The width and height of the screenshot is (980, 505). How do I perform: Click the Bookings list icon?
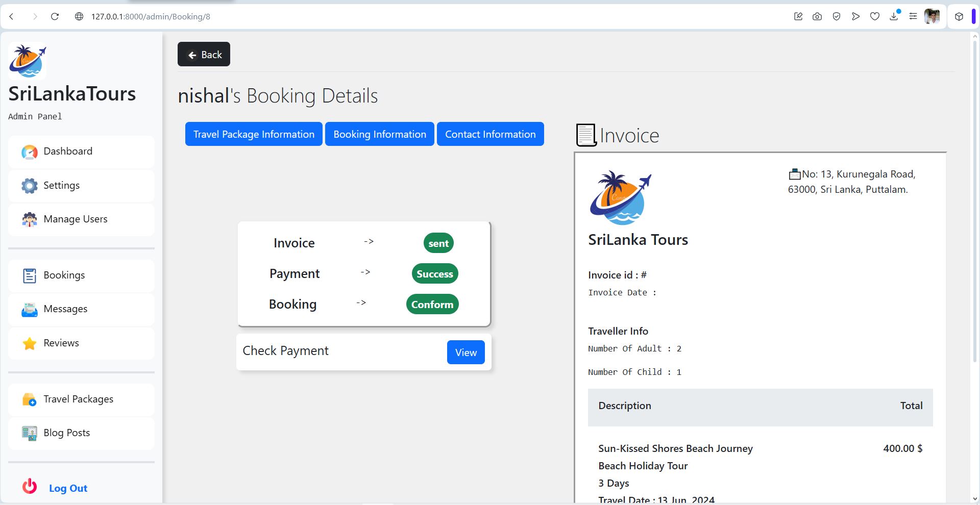tap(30, 276)
